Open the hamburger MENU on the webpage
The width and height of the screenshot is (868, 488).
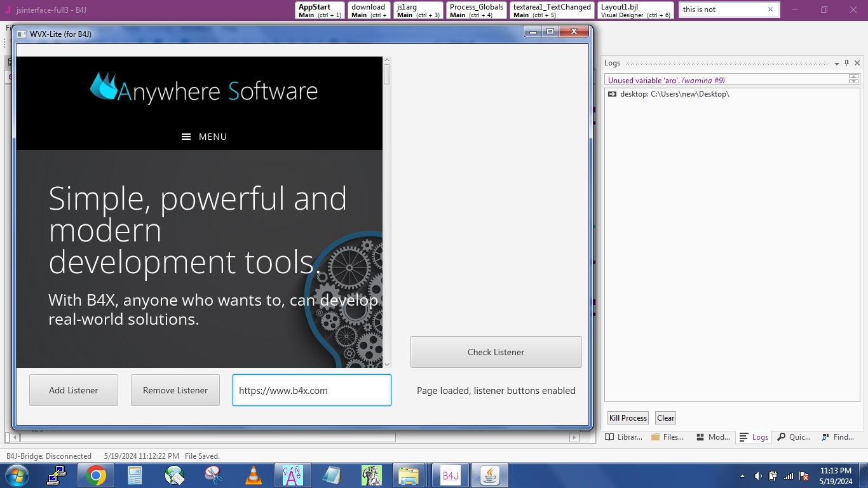click(x=204, y=137)
